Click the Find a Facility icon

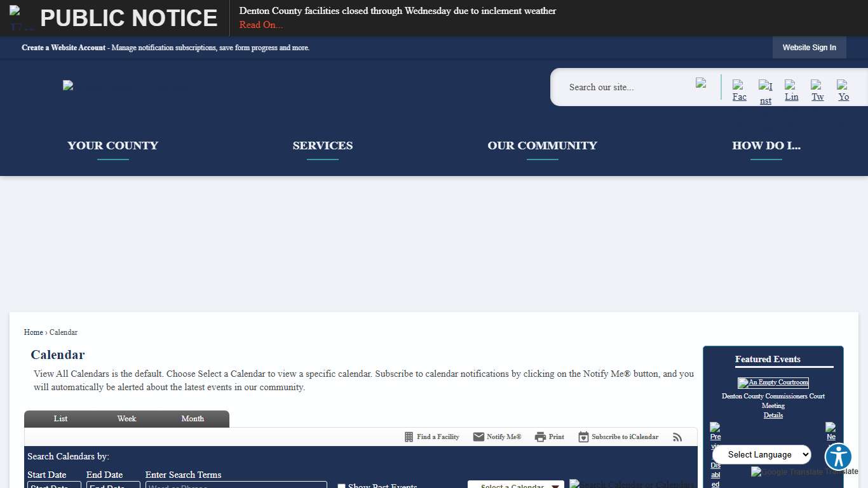[409, 437]
